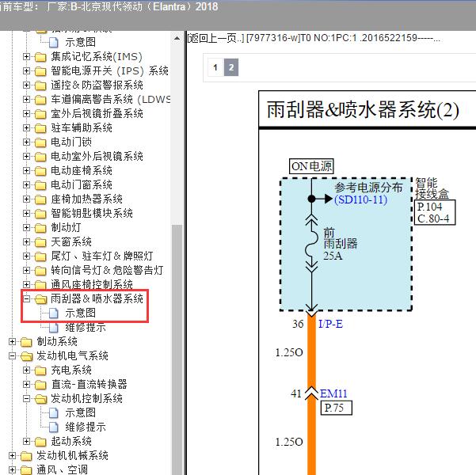Click the 尾灯、驻车灯&牌照灯 folder icon

(40, 256)
